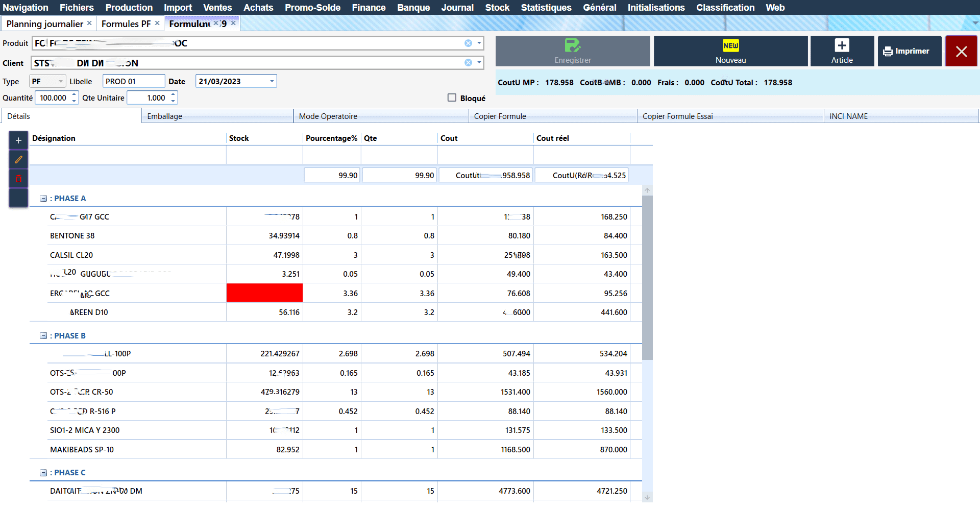Collapse the PHASE B group
The width and height of the screenshot is (980, 509).
tap(43, 336)
